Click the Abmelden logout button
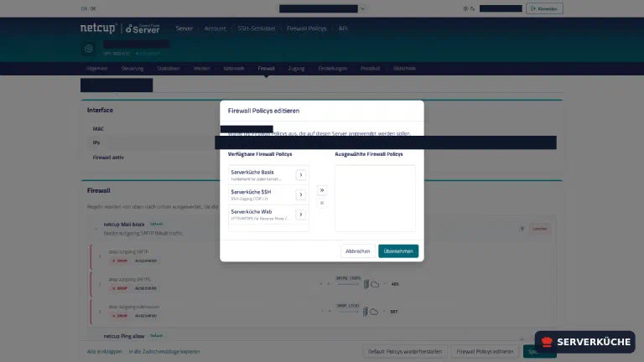Viewport: 644px width, 362px height. pos(544,8)
